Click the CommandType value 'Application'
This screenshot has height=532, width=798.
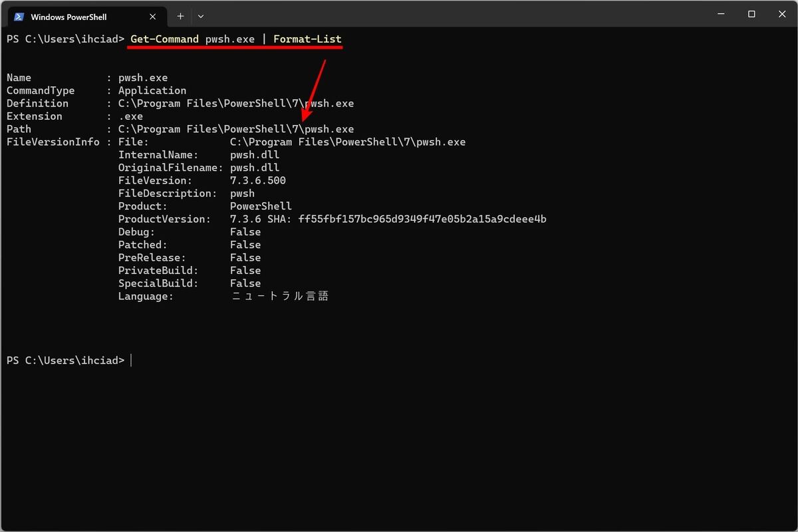pos(152,90)
